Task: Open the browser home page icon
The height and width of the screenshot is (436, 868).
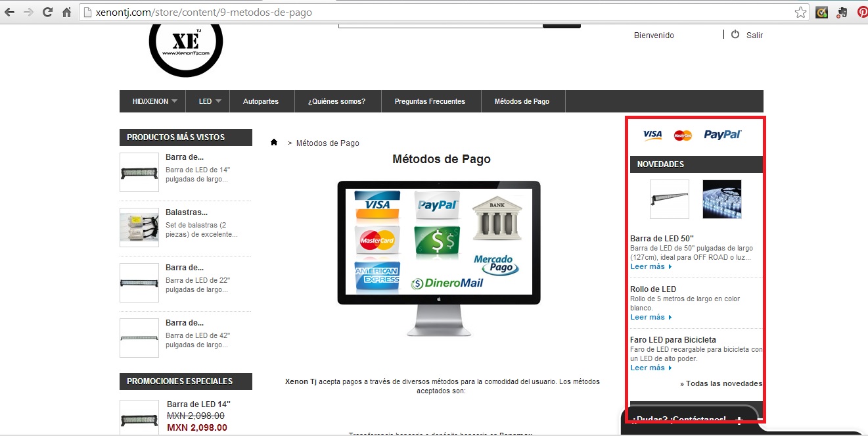Action: tap(66, 12)
